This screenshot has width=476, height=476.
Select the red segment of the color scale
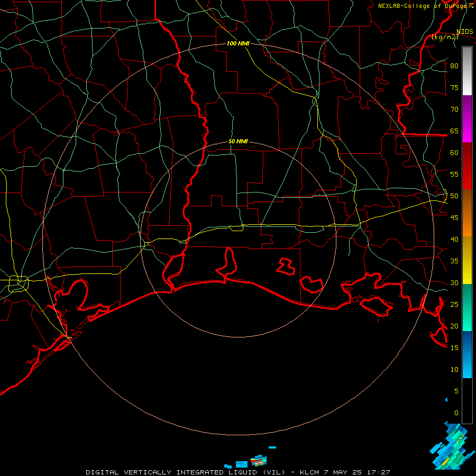[x=467, y=166]
